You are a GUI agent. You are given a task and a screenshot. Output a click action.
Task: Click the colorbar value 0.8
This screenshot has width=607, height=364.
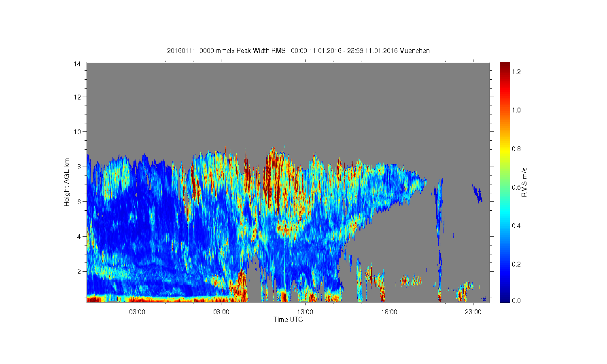[516, 149]
